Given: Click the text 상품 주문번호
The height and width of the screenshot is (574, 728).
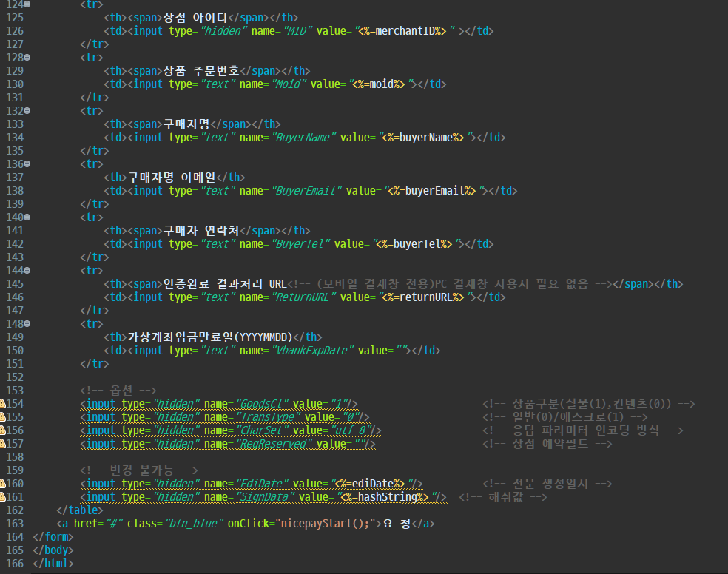Looking at the screenshot, I should pos(201,71).
